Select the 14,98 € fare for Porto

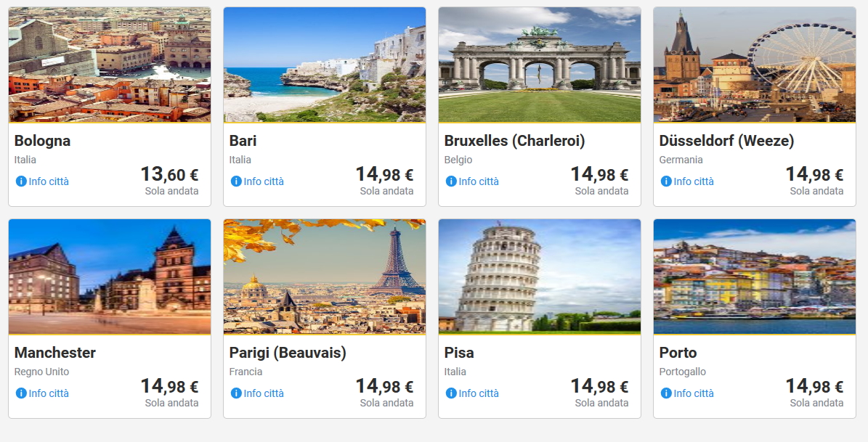click(814, 387)
